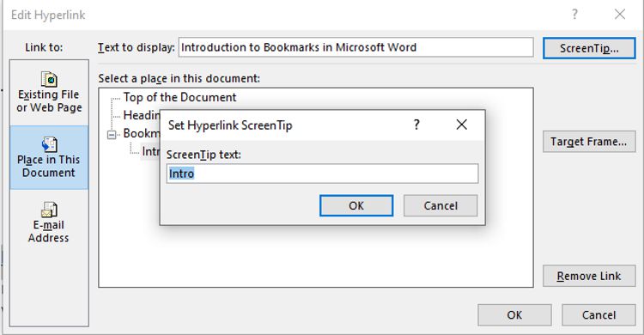
Task: Confirm ScreenTip with the OK button
Action: (x=356, y=205)
